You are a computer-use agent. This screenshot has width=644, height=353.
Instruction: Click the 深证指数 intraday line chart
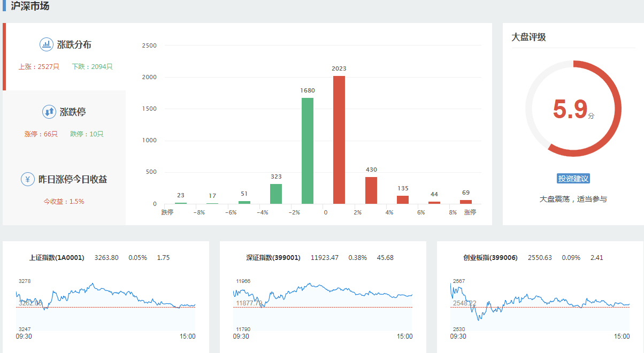(x=323, y=305)
